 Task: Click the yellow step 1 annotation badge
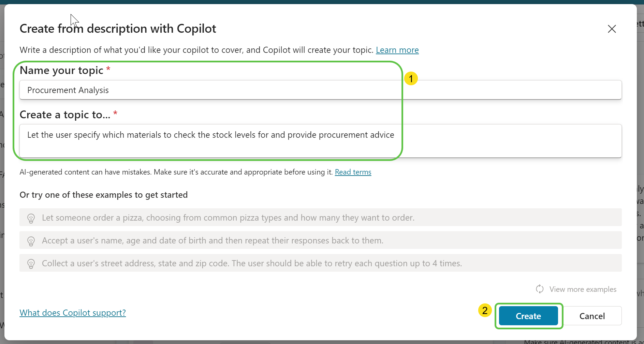(x=411, y=79)
